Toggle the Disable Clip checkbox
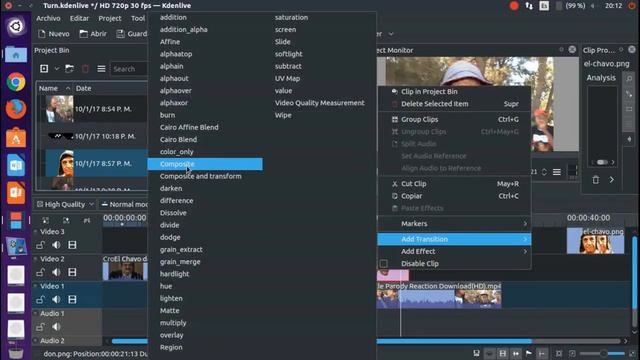The width and height of the screenshot is (640, 360). pos(384,264)
